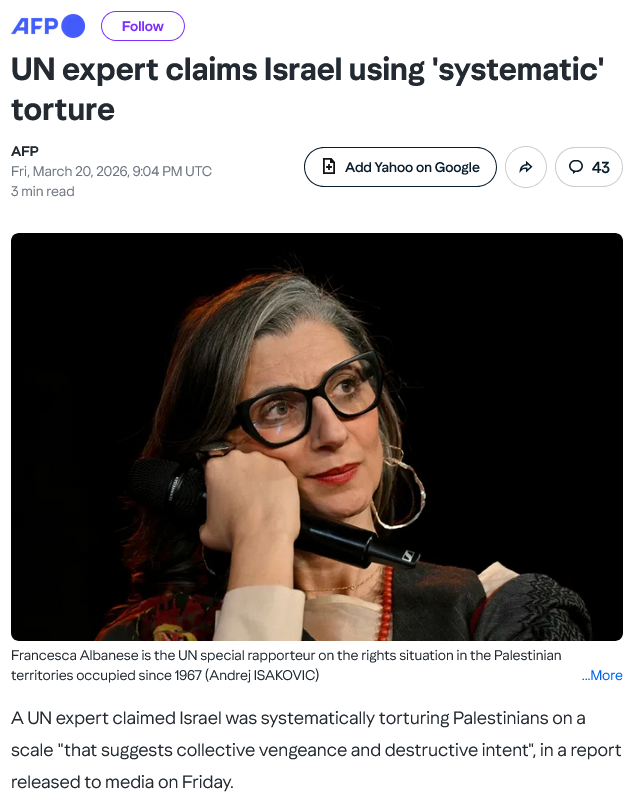Click the article headline about 'systematic' torture

click(308, 89)
